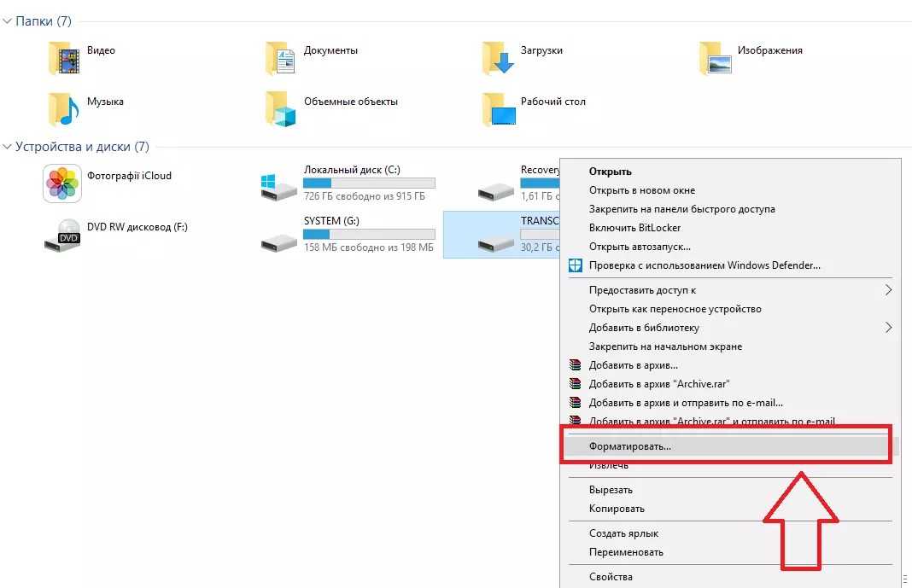912x588 pixels.
Task: Open the Видео folder icon
Action: [x=63, y=58]
